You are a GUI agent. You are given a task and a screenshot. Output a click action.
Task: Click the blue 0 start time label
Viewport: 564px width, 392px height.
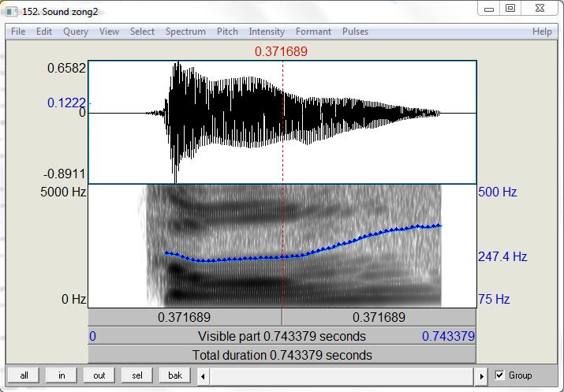(x=92, y=336)
